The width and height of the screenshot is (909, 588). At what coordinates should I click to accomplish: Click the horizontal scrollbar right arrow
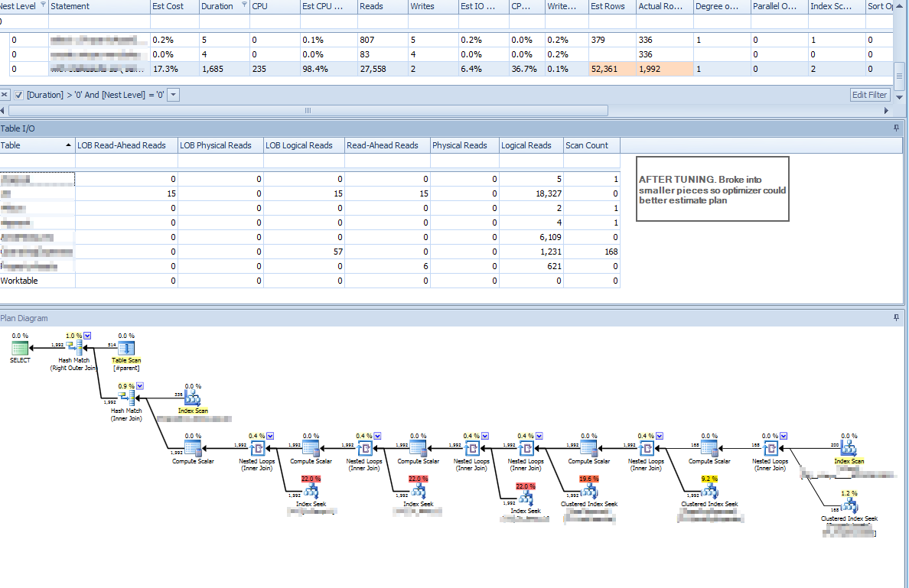click(886, 110)
